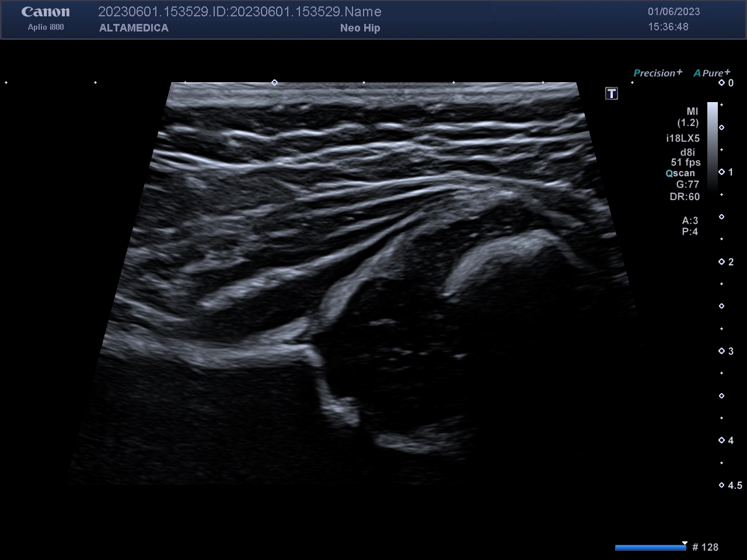Click the depth scale marker at 4
This screenshot has width=747, height=560.
pos(726,440)
